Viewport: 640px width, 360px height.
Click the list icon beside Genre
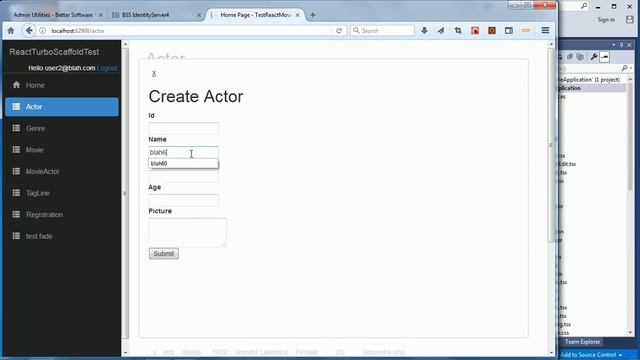pyautogui.click(x=16, y=128)
